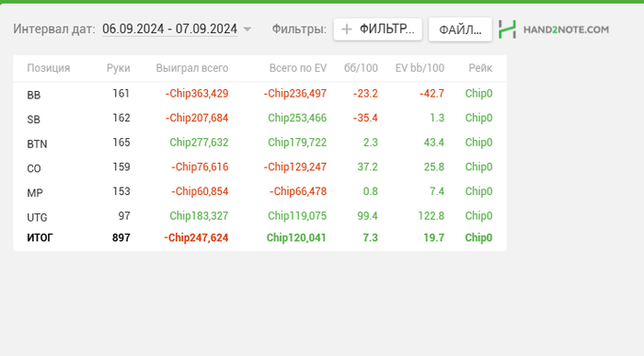
Task: Select the BB position row
Action: click(259, 94)
